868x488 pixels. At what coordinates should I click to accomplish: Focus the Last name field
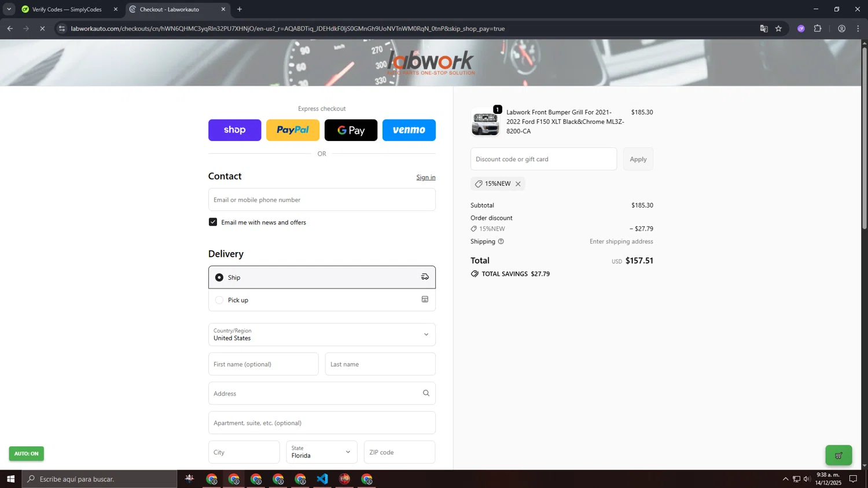click(x=380, y=364)
